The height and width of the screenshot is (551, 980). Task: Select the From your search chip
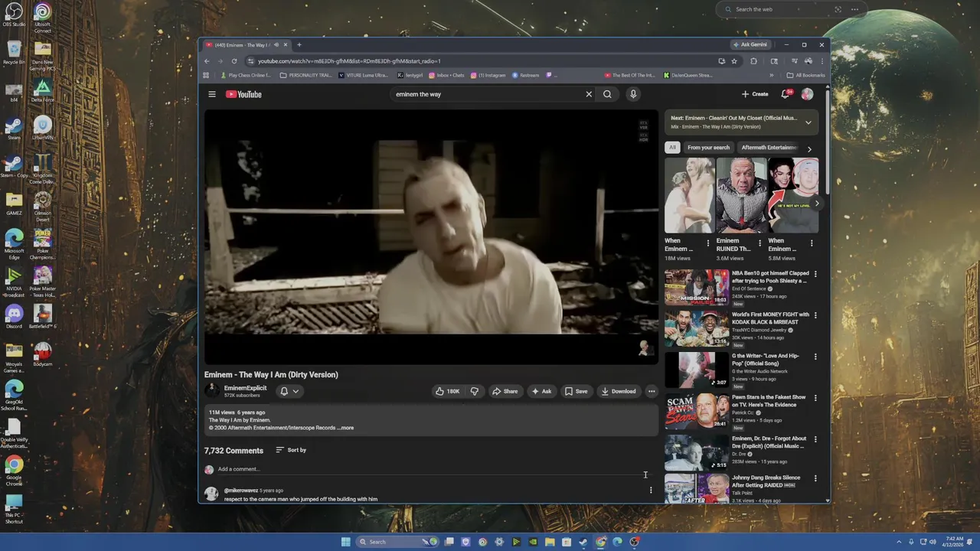tap(708, 147)
